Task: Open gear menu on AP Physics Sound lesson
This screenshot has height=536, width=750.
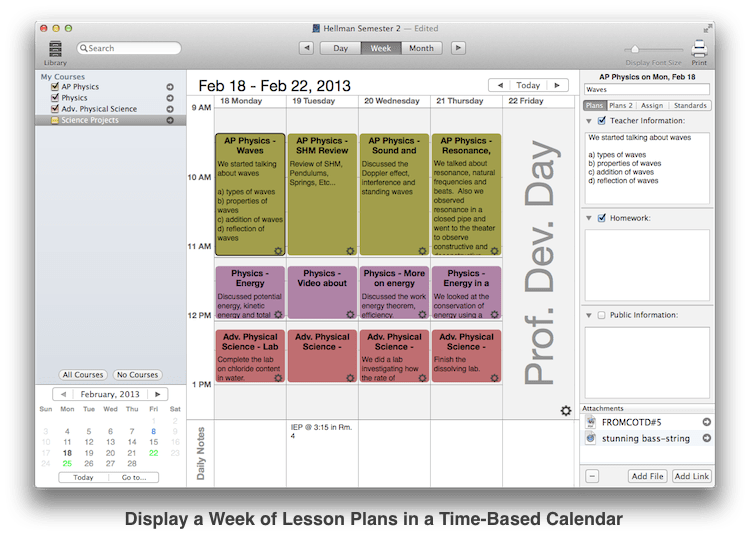Action: point(422,251)
